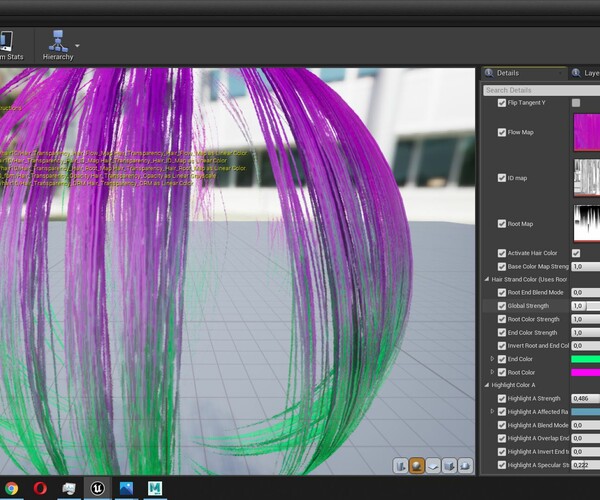Open the Unreal Engine taskbar icon

coord(97,489)
